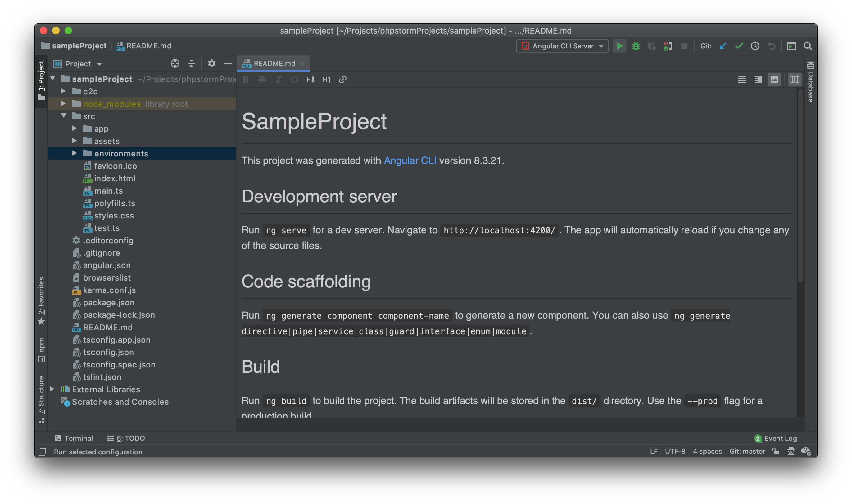Commit changes with Git checkmark icon

(x=739, y=46)
